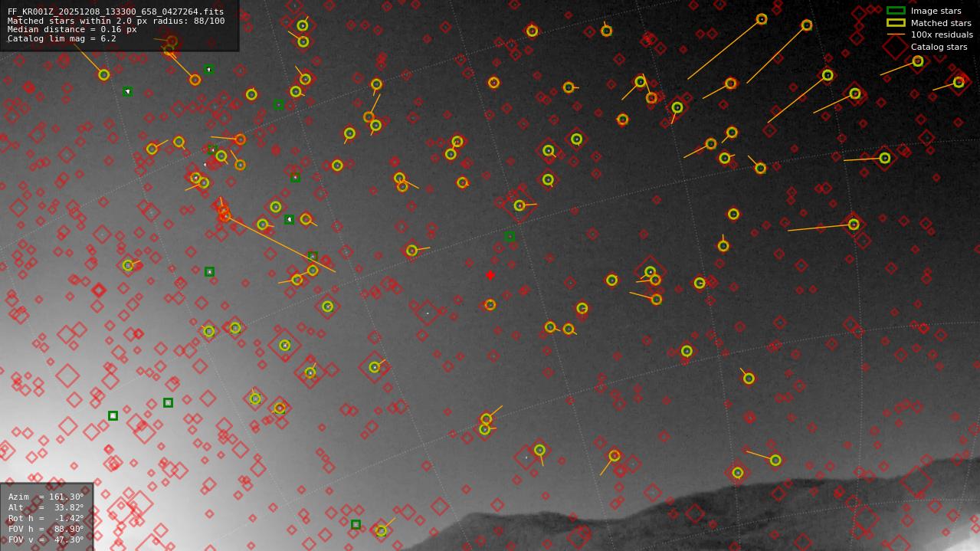Click the FF_KR001Z FITS filename text
This screenshot has height=551, width=980.
tap(116, 11)
